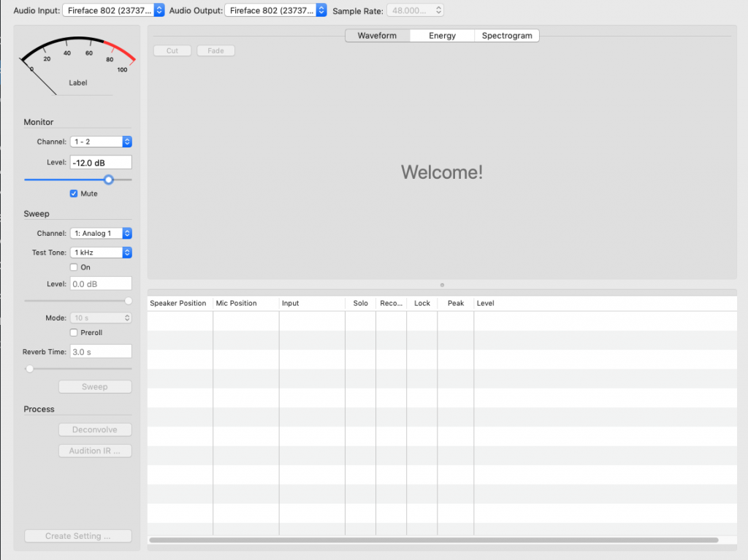Open the Test Tone 1 kHz dropdown

click(x=101, y=253)
